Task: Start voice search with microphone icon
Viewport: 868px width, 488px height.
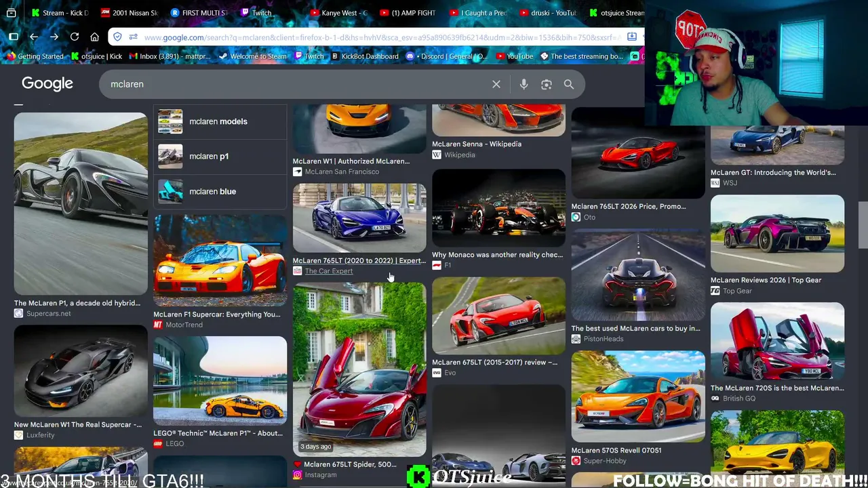Action: [x=524, y=84]
